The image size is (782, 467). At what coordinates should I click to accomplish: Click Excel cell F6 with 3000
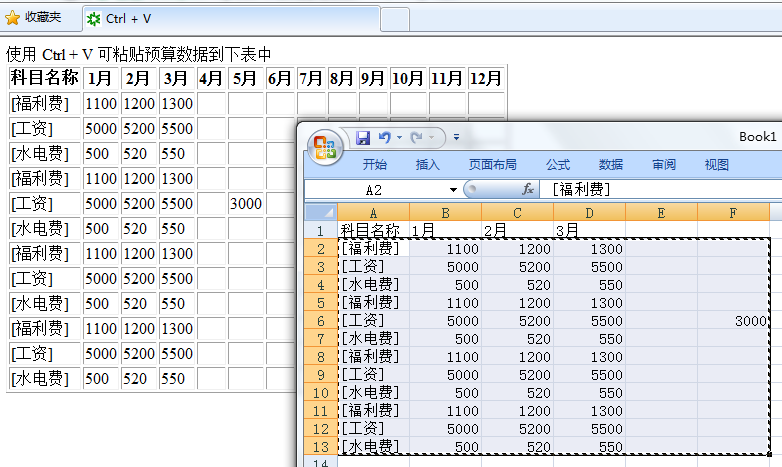click(x=733, y=321)
